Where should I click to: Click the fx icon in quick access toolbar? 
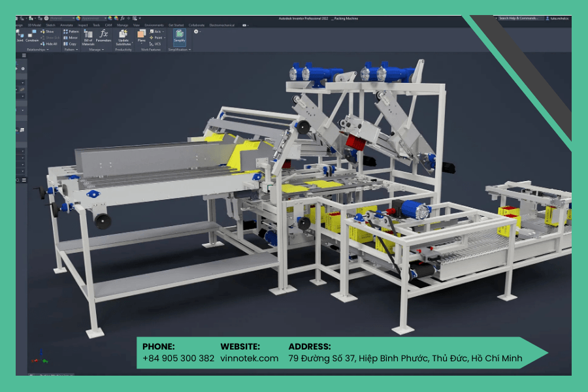[122, 18]
